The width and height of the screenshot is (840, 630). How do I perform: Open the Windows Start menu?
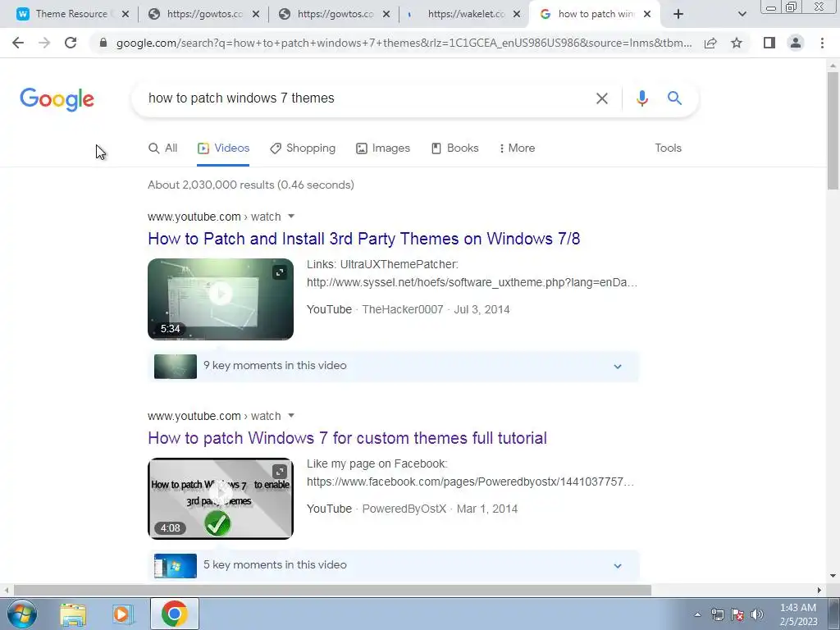(22, 614)
